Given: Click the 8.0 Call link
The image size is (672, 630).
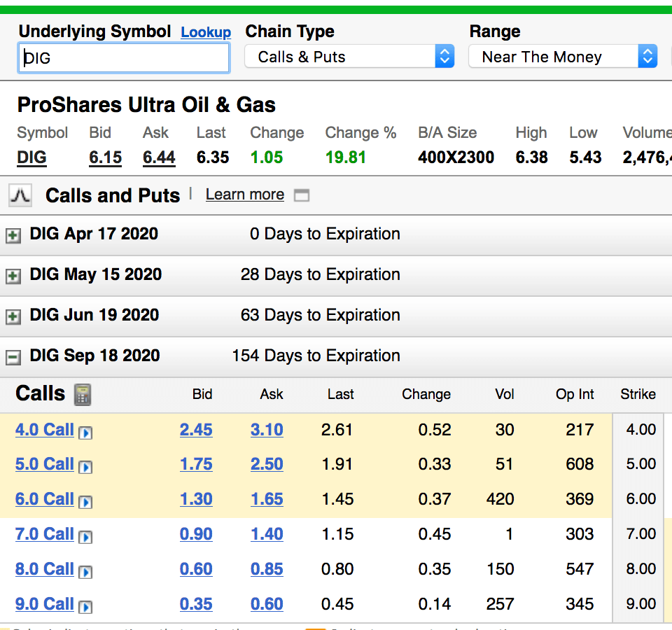Looking at the screenshot, I should point(44,569).
